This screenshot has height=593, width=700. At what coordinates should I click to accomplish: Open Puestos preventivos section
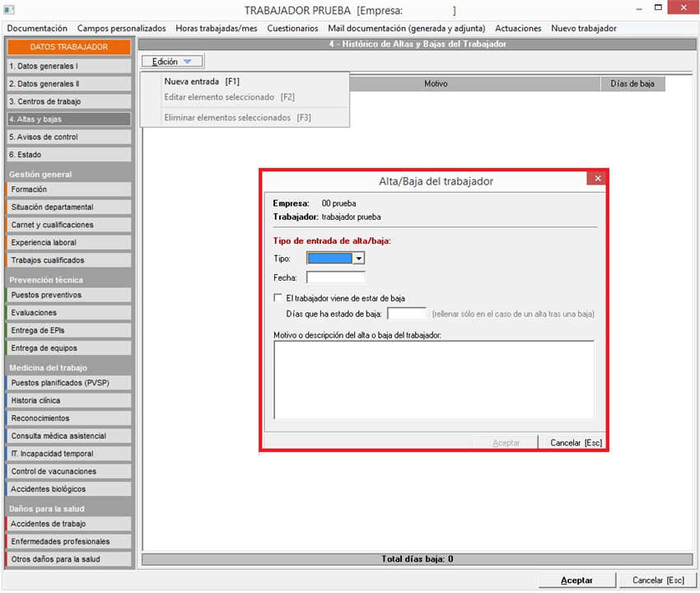[68, 295]
